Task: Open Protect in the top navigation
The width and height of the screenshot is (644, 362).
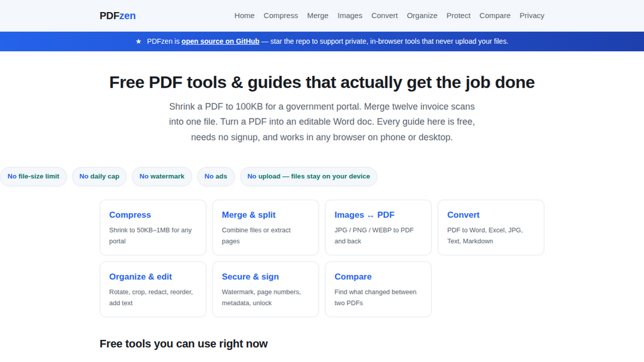Action: pos(458,15)
